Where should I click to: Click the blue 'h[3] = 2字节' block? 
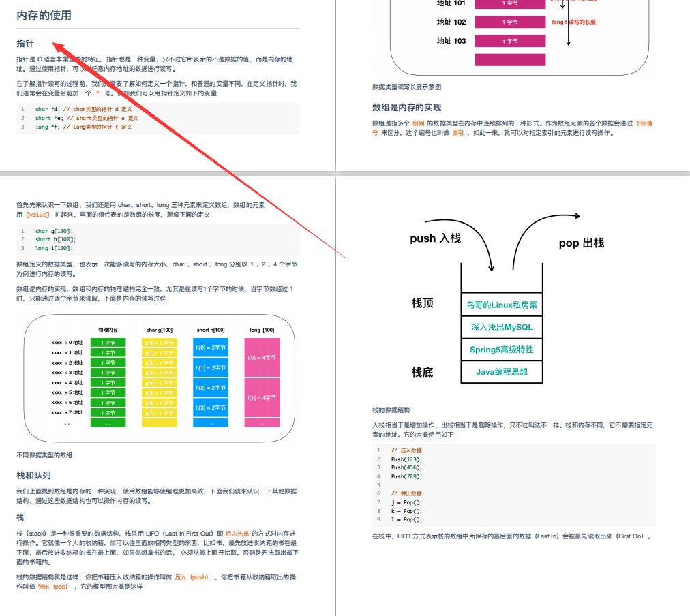(x=211, y=407)
